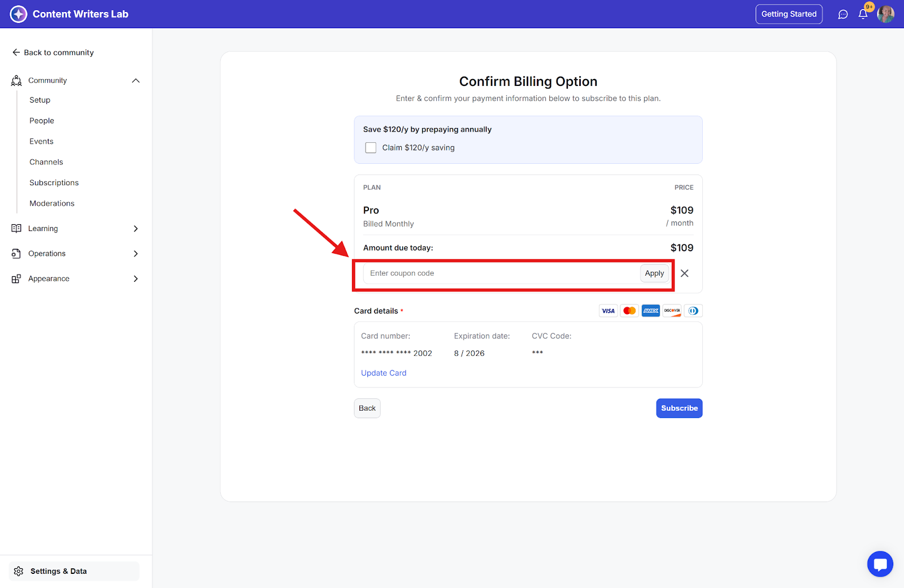Click the Update Card link
This screenshot has width=904, height=588.
pyautogui.click(x=384, y=373)
